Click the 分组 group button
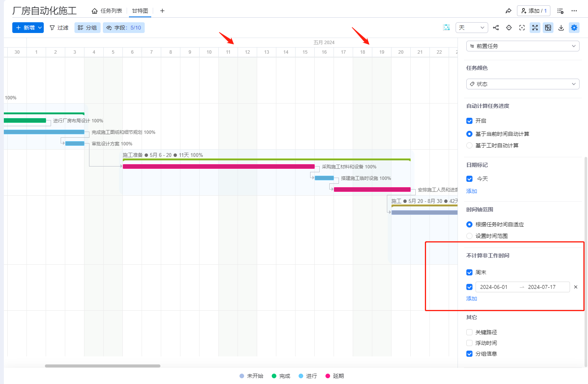The width and height of the screenshot is (588, 384). [87, 28]
